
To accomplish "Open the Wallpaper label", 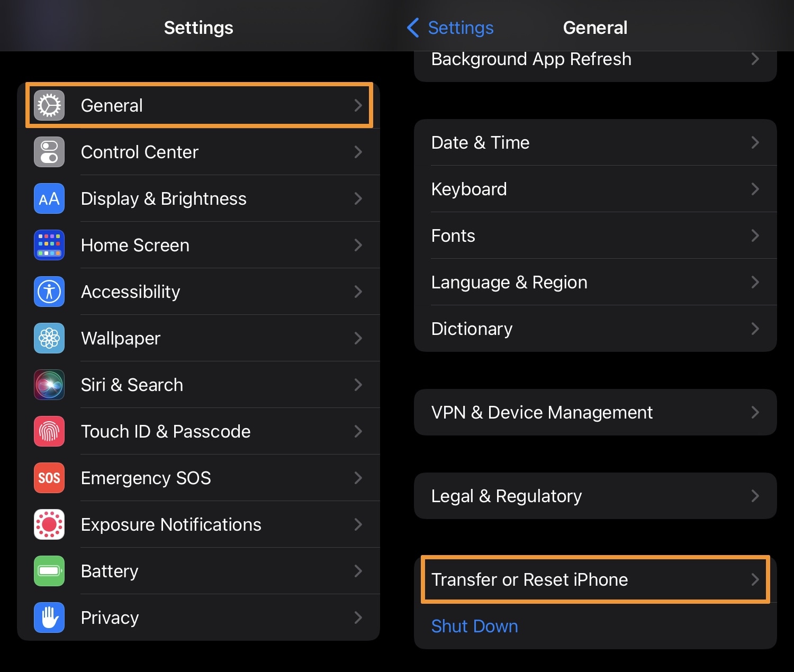I will (x=121, y=339).
